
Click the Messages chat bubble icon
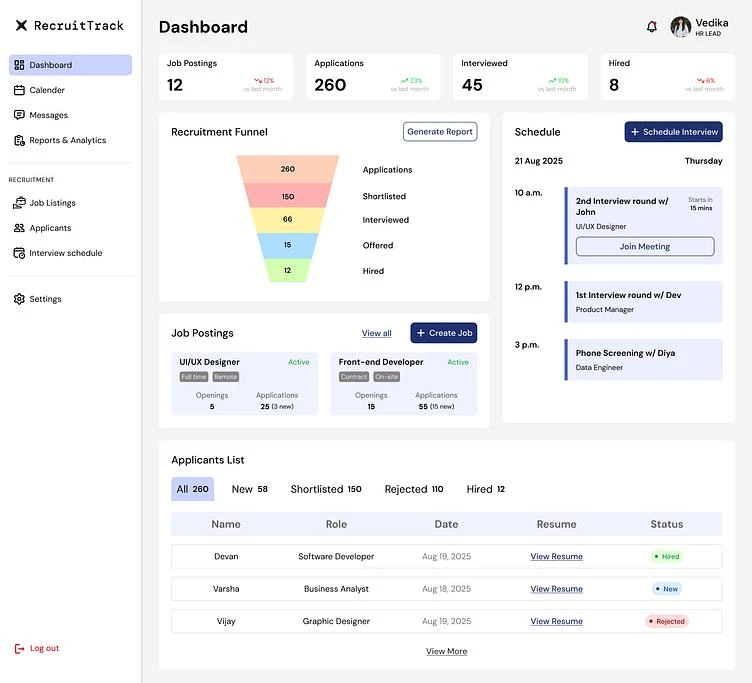coord(19,115)
